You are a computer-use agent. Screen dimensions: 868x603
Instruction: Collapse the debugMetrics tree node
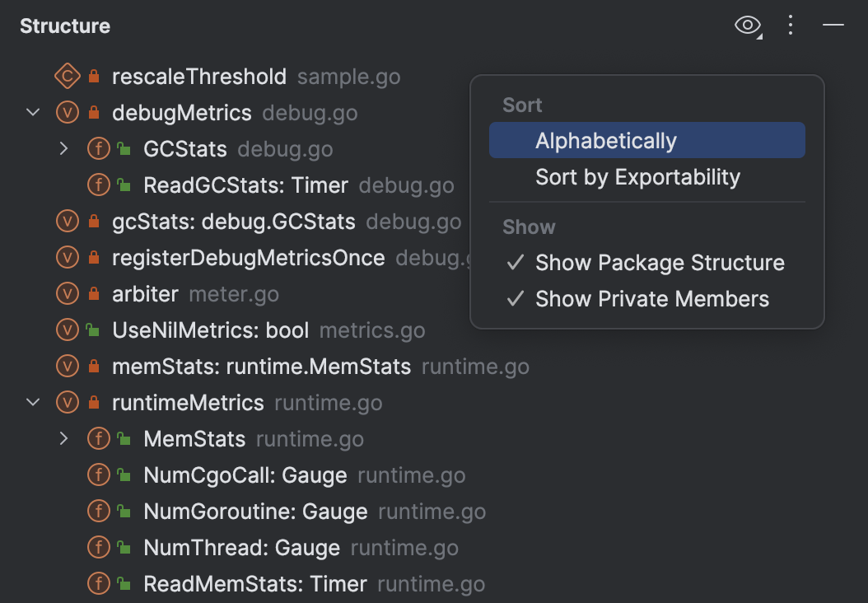(x=33, y=113)
